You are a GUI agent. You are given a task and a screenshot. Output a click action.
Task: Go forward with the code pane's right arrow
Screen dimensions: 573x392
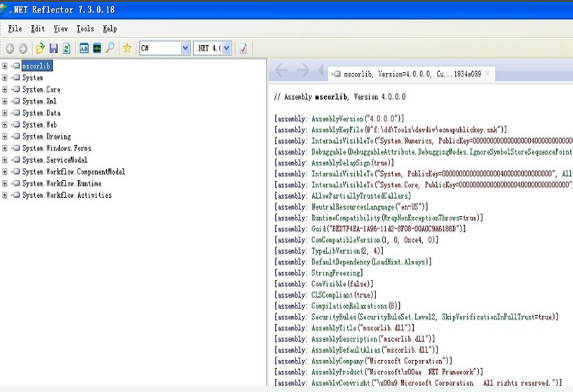tap(303, 70)
